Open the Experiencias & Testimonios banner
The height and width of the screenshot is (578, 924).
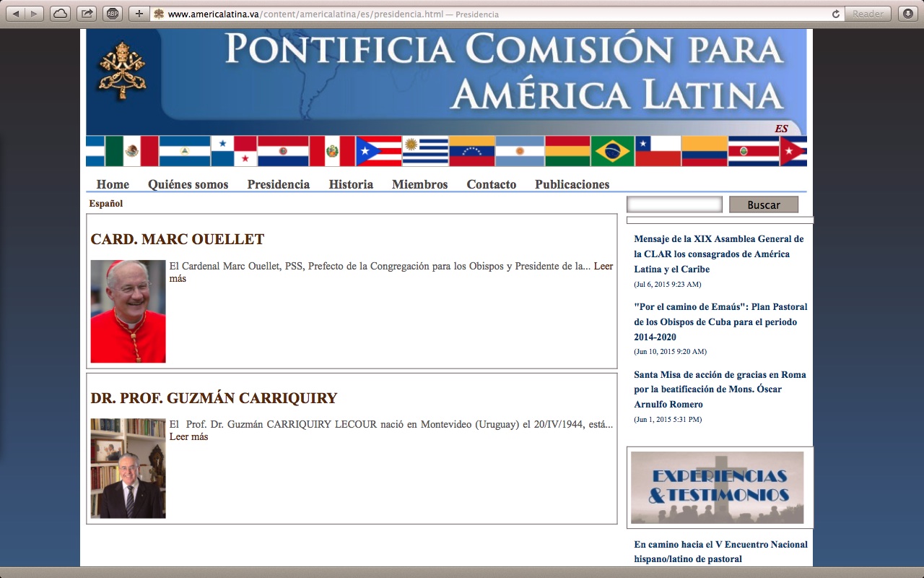(717, 487)
